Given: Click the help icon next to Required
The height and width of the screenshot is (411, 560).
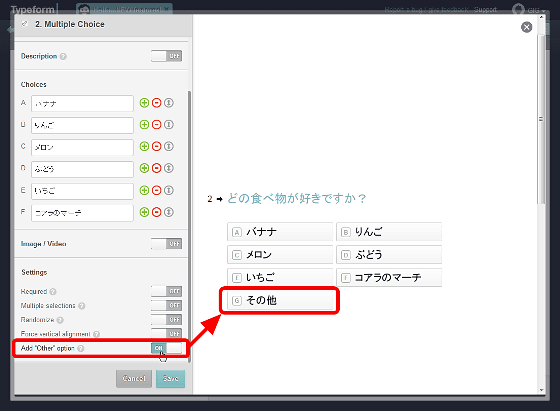Looking at the screenshot, I should [53, 292].
